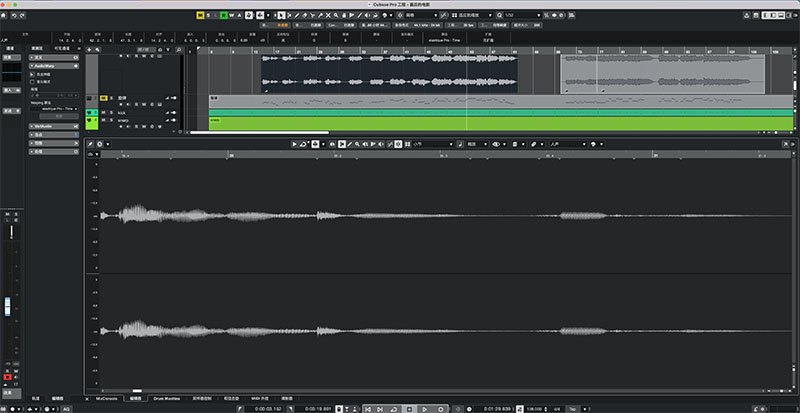The height and width of the screenshot is (413, 800).
Task: Solo the kick track
Action: [x=111, y=112]
